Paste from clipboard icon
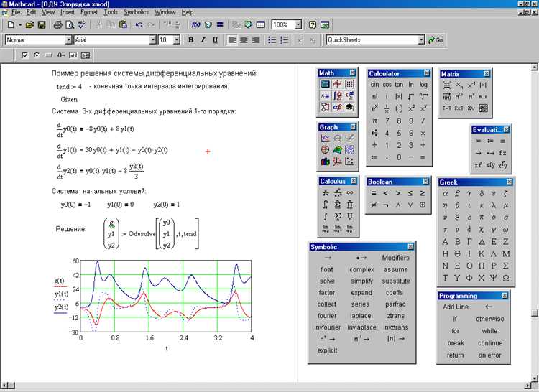 point(123,24)
